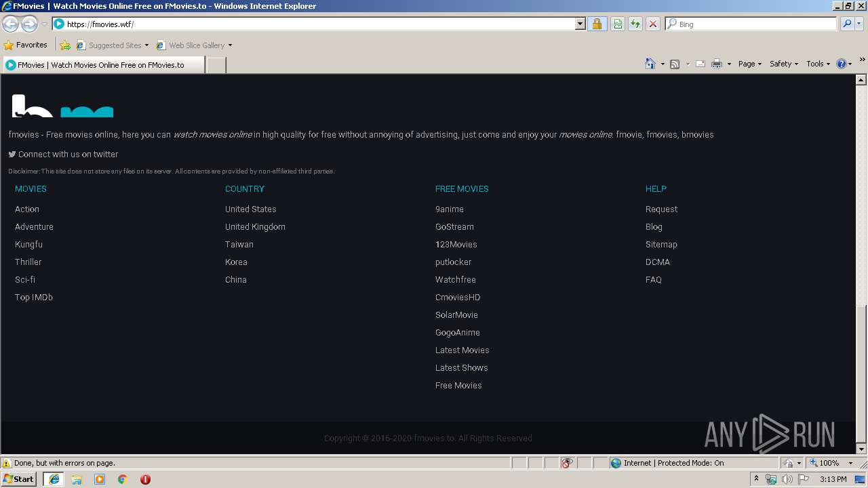This screenshot has height=488, width=868.
Task: Click the red Opera-style icon in taskbar
Action: point(145,479)
